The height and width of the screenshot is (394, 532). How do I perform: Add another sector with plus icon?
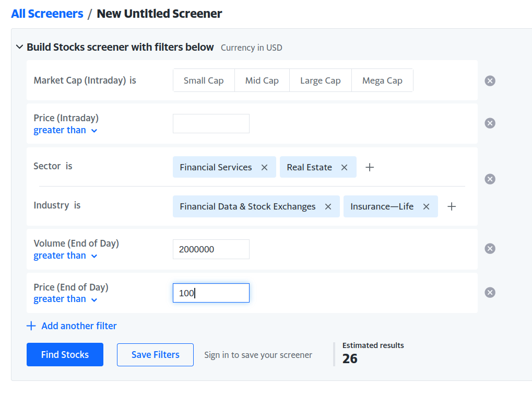(370, 167)
